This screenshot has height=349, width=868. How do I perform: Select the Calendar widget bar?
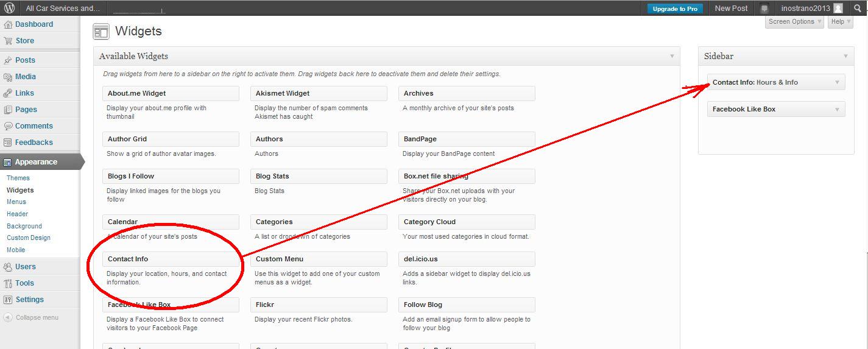[171, 222]
